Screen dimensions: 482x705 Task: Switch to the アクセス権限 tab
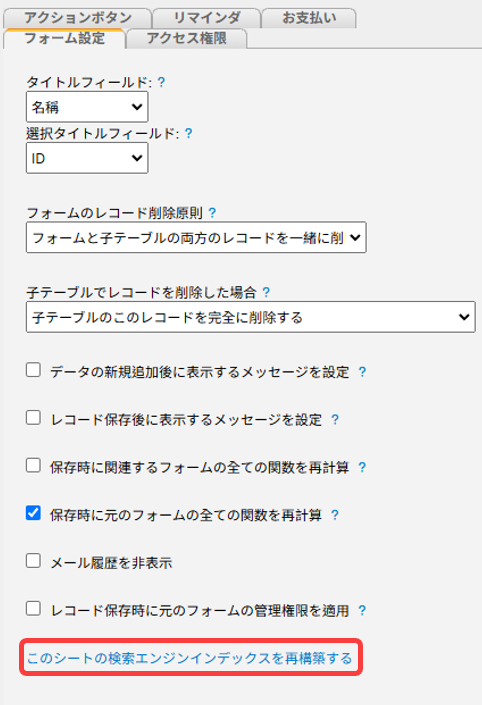tap(187, 39)
